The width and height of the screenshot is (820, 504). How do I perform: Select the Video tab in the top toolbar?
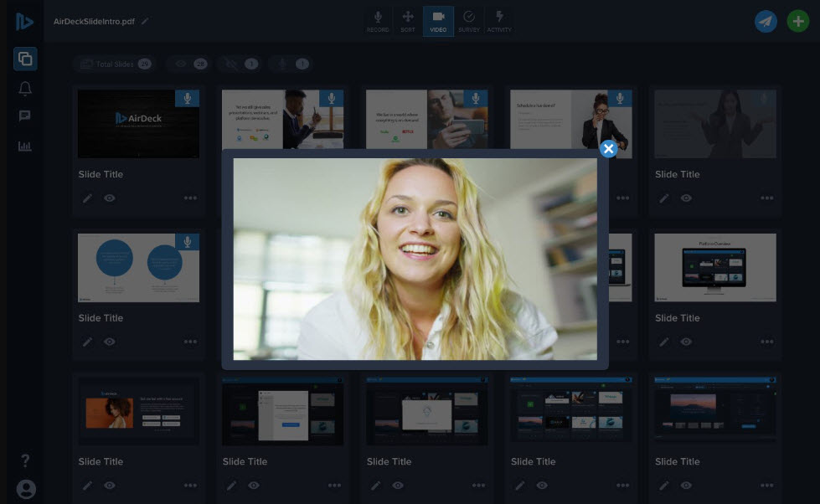[x=438, y=22]
